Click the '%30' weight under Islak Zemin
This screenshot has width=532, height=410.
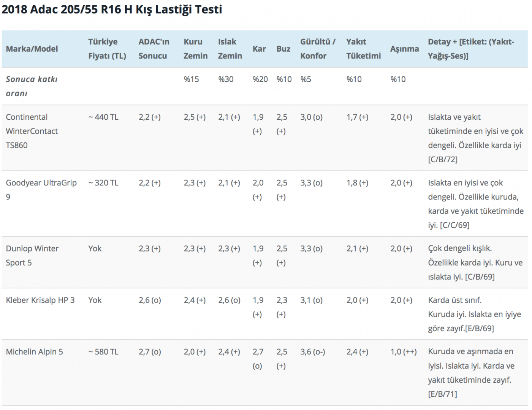226,79
